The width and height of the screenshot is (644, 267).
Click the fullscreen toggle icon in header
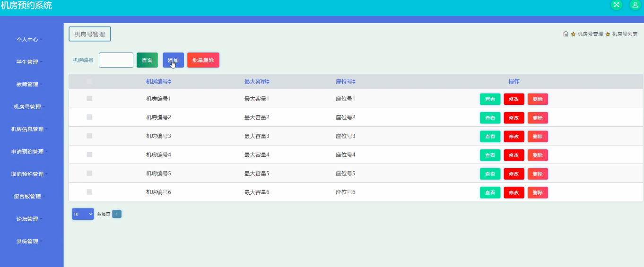click(x=617, y=5)
